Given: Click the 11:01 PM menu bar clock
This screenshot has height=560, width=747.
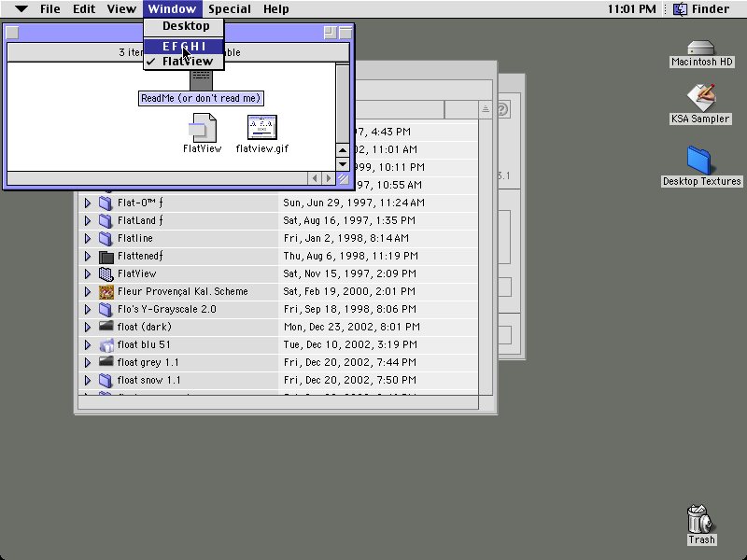Looking at the screenshot, I should pyautogui.click(x=632, y=9).
